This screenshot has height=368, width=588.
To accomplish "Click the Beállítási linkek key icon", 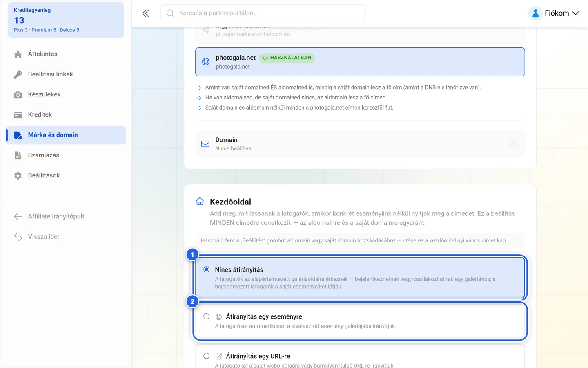I will [x=18, y=74].
